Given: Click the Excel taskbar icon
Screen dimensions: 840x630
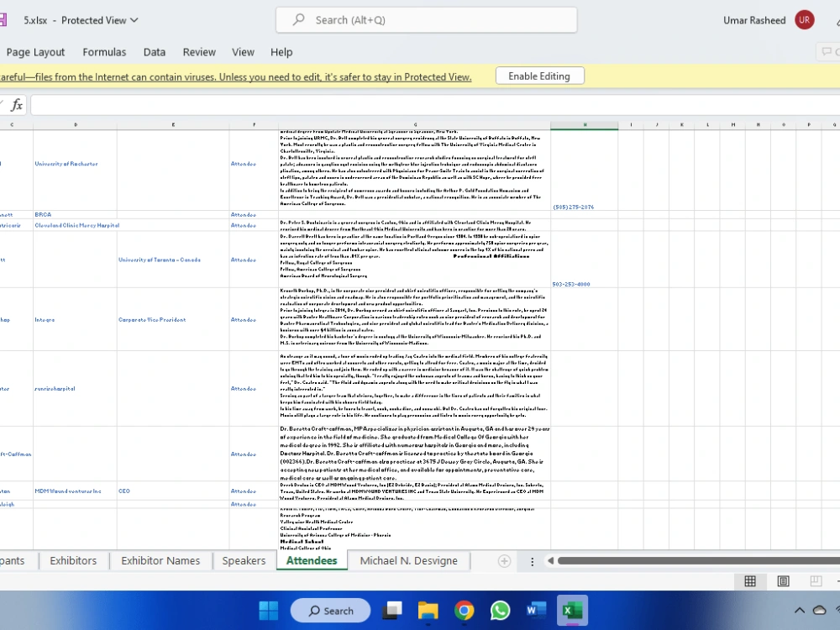Looking at the screenshot, I should 572,610.
